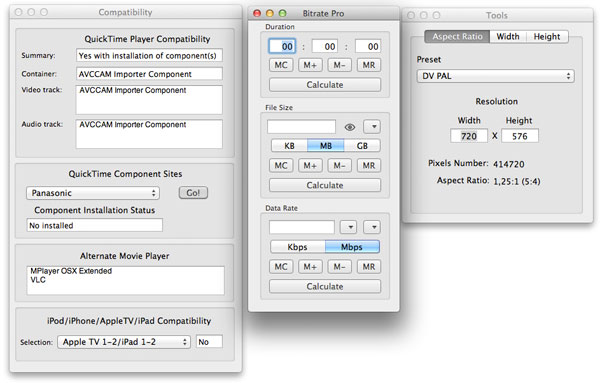Click the Go! button
The height and width of the screenshot is (383, 600).
click(x=193, y=193)
